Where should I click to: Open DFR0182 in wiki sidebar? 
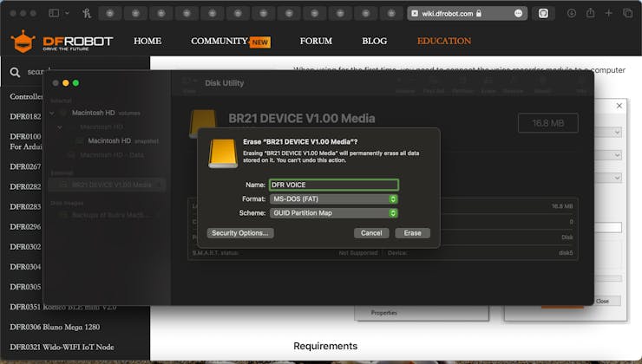pyautogui.click(x=25, y=116)
